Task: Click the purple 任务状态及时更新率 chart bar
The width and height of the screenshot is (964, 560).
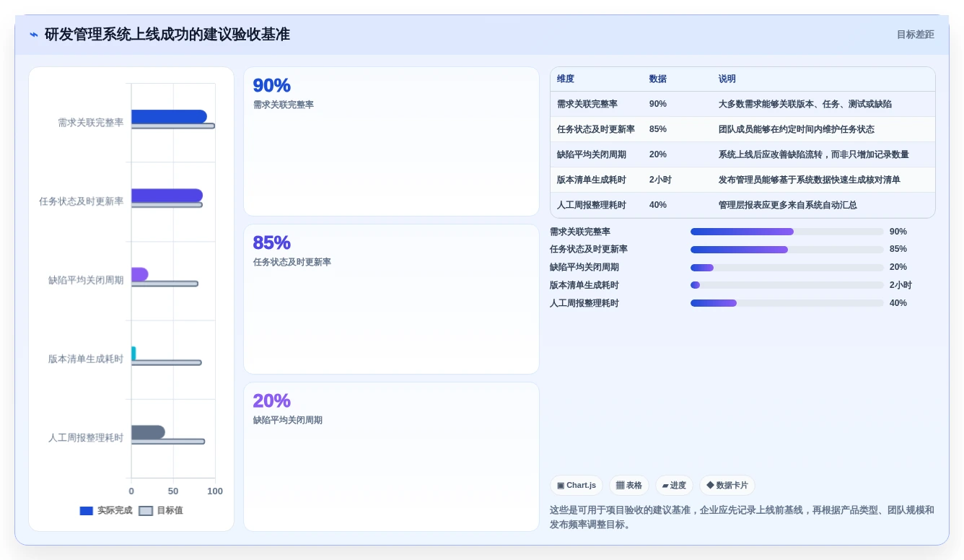Action: click(167, 196)
